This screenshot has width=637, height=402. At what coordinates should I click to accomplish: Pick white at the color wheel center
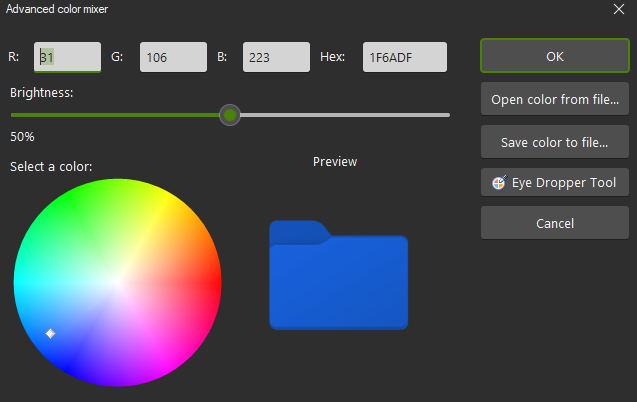click(x=117, y=281)
